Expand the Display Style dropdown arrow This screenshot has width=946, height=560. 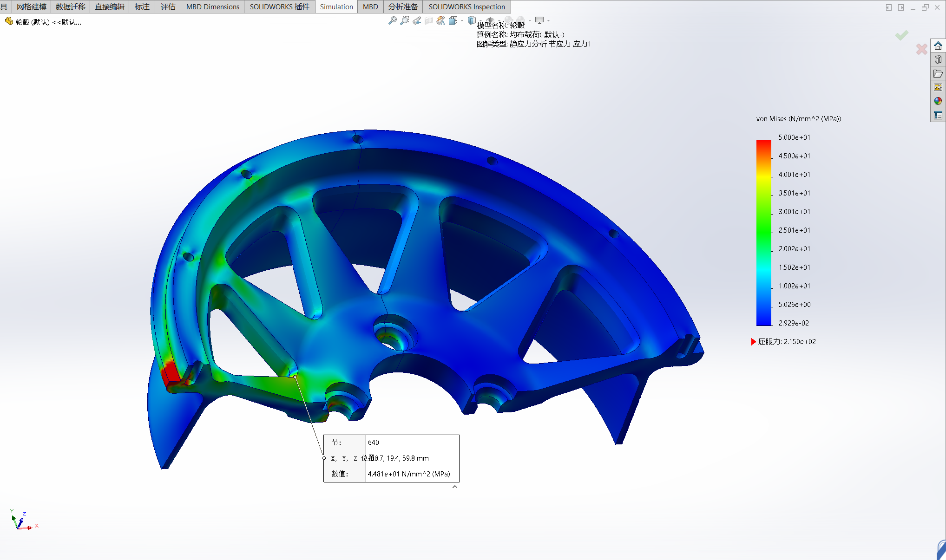(480, 20)
